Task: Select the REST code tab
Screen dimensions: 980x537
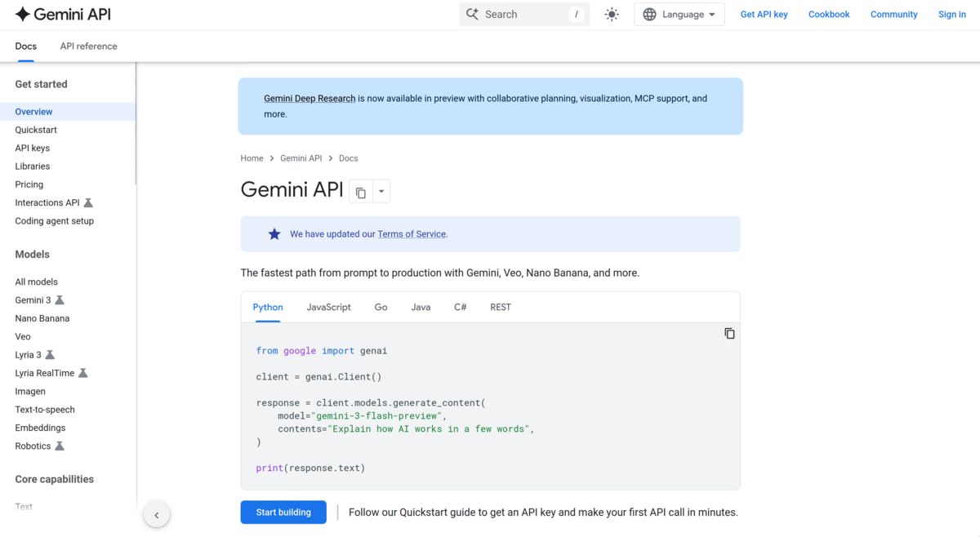Action: tap(501, 308)
